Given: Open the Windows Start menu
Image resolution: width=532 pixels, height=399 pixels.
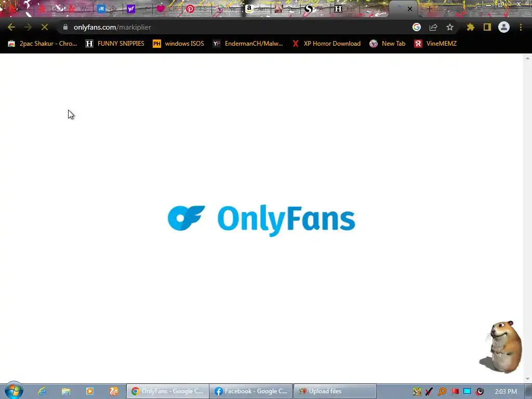Looking at the screenshot, I should (14, 391).
